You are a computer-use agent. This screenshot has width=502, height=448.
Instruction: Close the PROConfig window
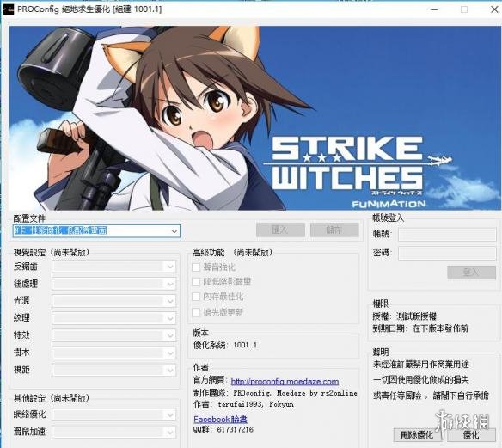494,9
